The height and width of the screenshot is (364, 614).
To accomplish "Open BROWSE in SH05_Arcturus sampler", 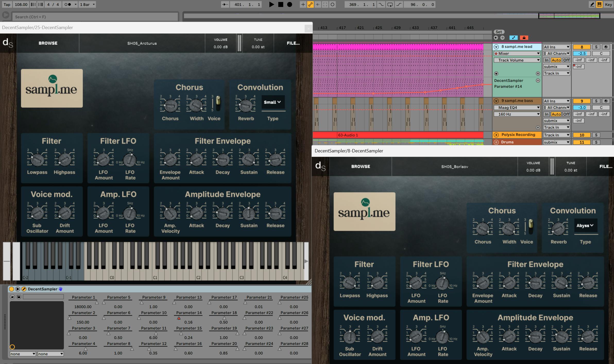I will coord(48,43).
